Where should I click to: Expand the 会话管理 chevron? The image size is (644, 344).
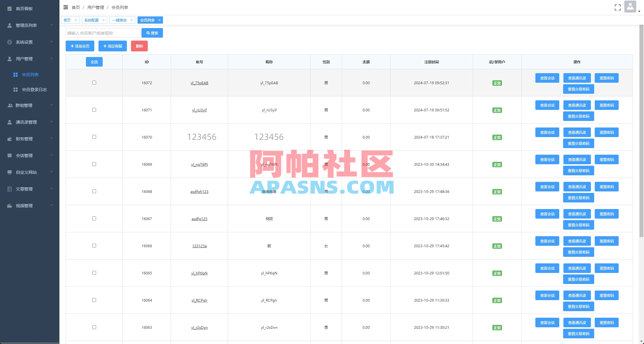point(51,155)
